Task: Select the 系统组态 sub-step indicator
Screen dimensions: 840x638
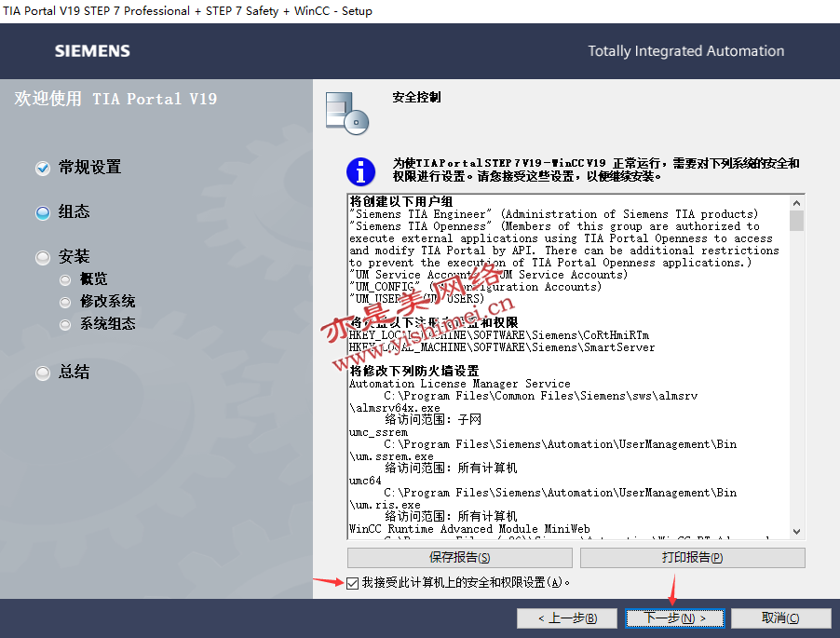Action: 65,325
